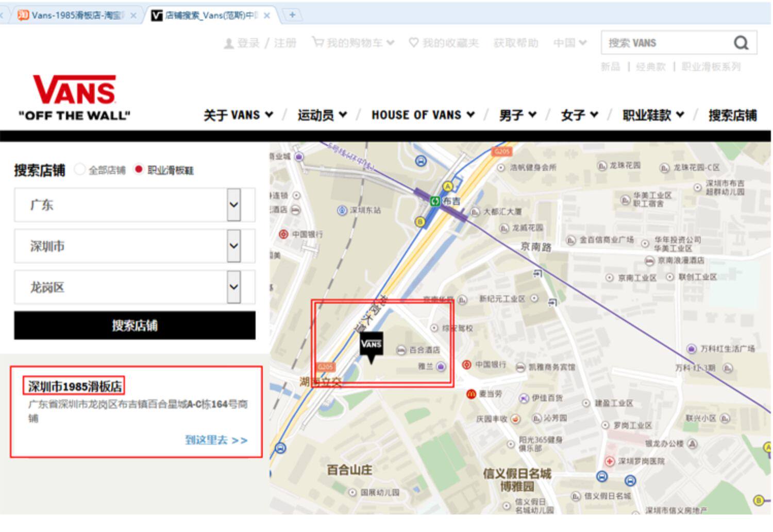Expand the 女子 menu
The height and width of the screenshot is (532, 773).
[x=580, y=115]
